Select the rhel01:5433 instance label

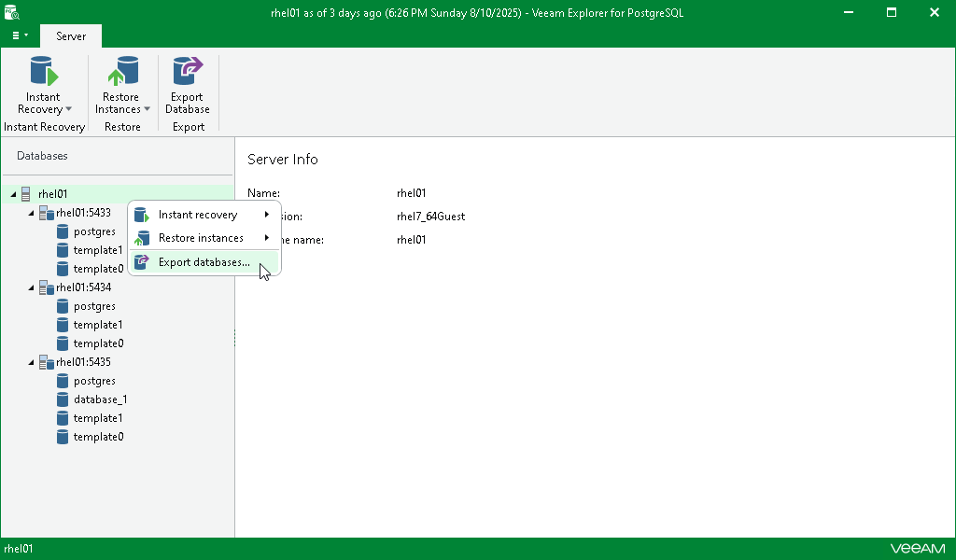[83, 213]
